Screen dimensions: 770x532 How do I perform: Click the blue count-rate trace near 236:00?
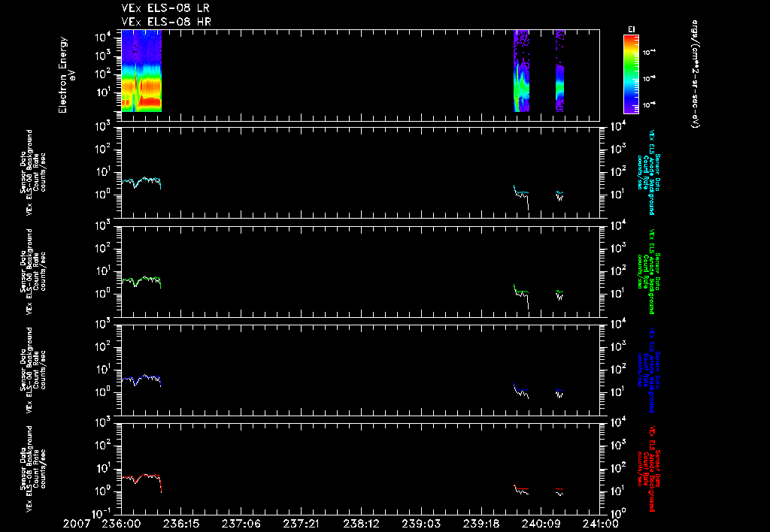141,379
